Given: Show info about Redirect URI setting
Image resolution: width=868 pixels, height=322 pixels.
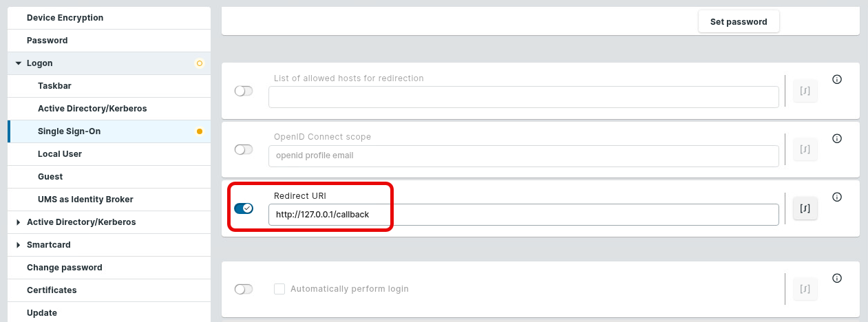Looking at the screenshot, I should 837,197.
